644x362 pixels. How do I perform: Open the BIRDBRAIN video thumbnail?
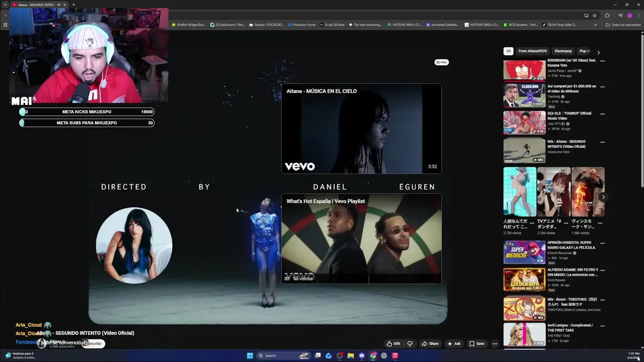tap(524, 70)
